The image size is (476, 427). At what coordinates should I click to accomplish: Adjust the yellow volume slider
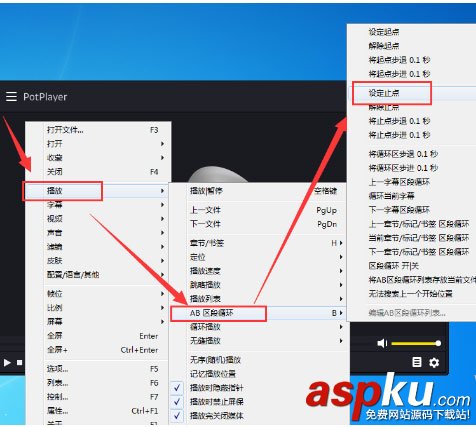[416, 343]
